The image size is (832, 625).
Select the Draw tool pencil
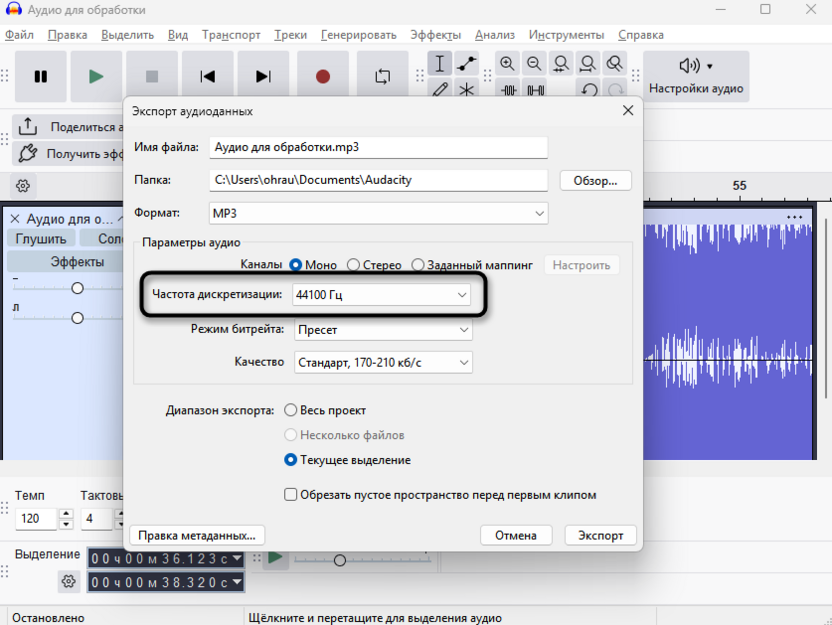pyautogui.click(x=439, y=88)
